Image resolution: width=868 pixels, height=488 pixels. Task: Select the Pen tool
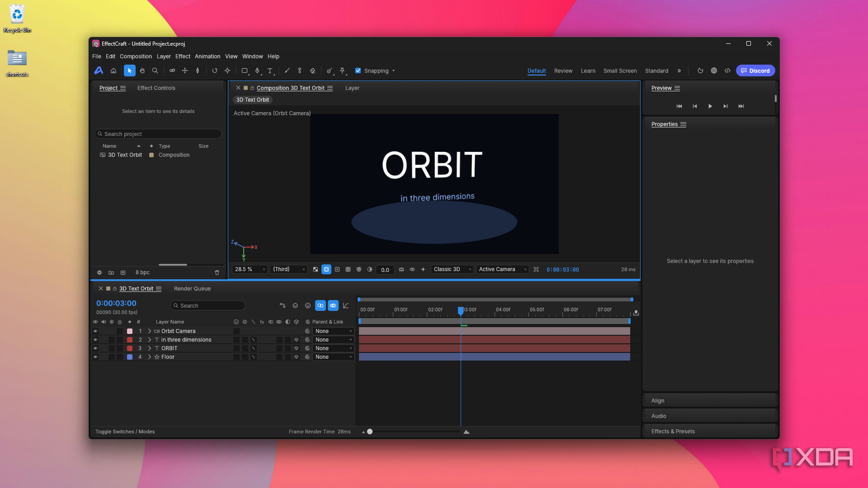[257, 70]
